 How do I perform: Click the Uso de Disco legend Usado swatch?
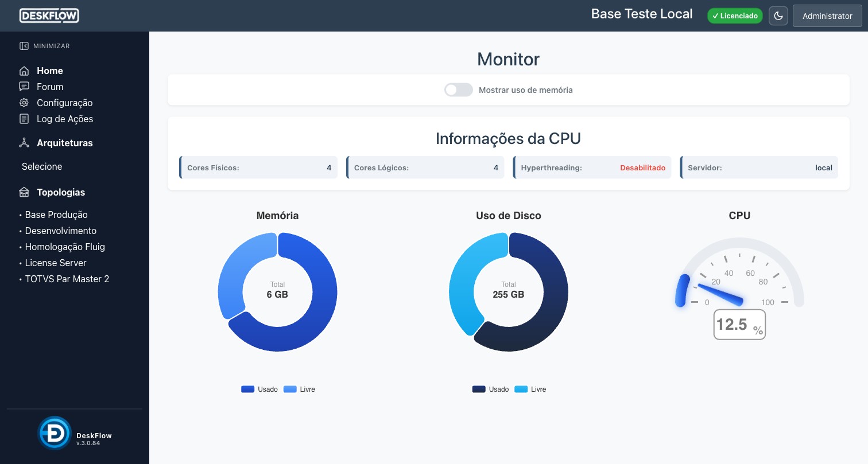(479, 389)
